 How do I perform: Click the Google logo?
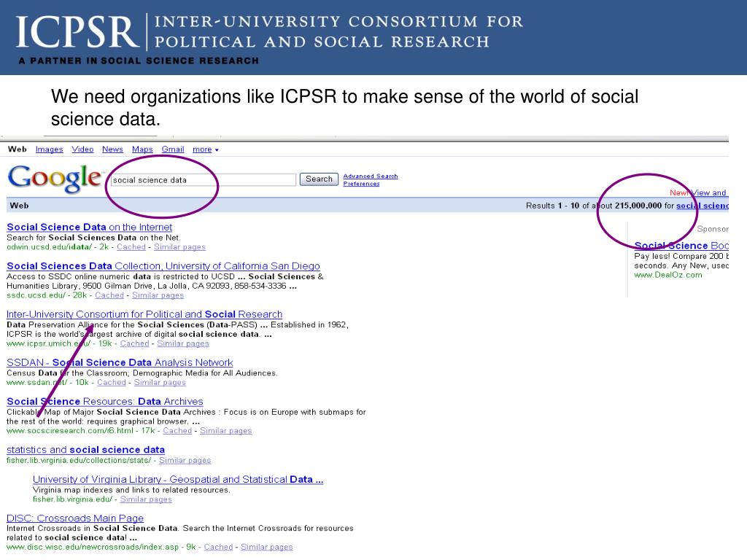[55, 179]
